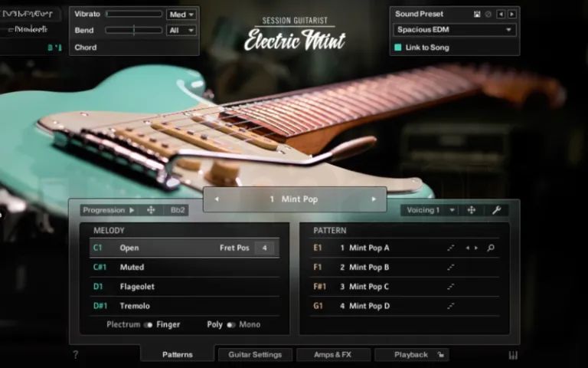This screenshot has width=588, height=368.
Task: Go to the previous Sound Preset
Action: pyautogui.click(x=501, y=15)
